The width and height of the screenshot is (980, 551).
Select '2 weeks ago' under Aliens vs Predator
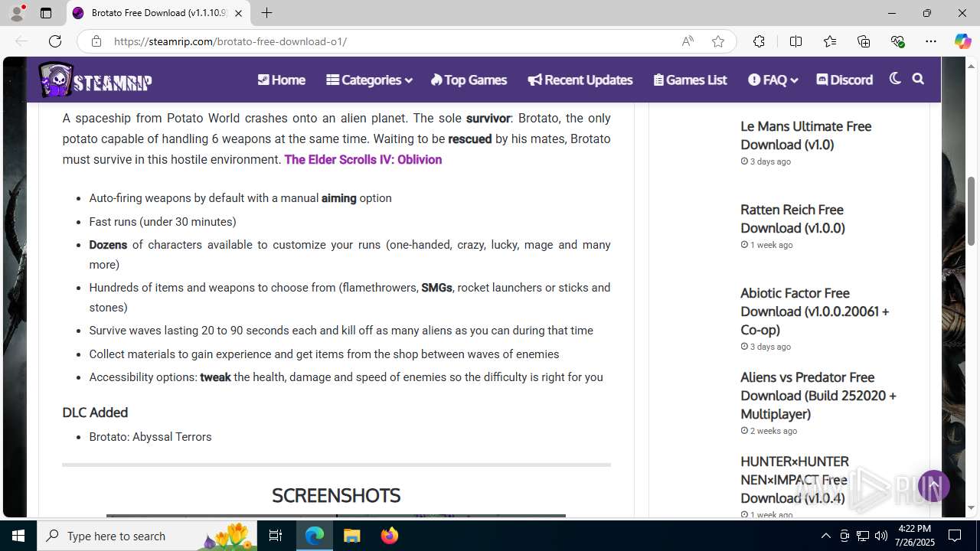coord(773,431)
